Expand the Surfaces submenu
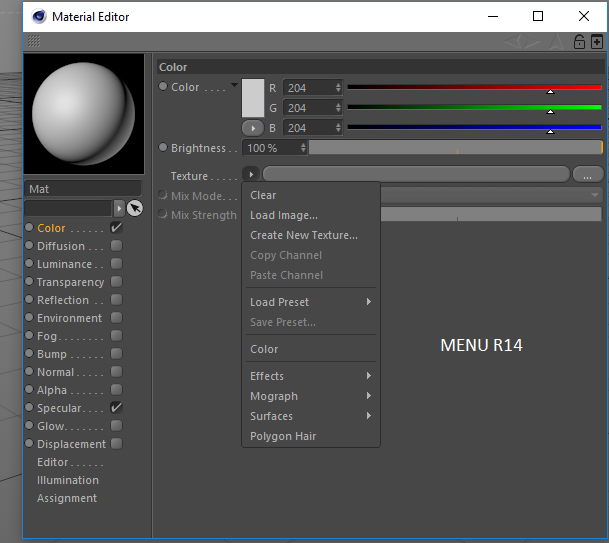The height and width of the screenshot is (543, 609). point(310,416)
